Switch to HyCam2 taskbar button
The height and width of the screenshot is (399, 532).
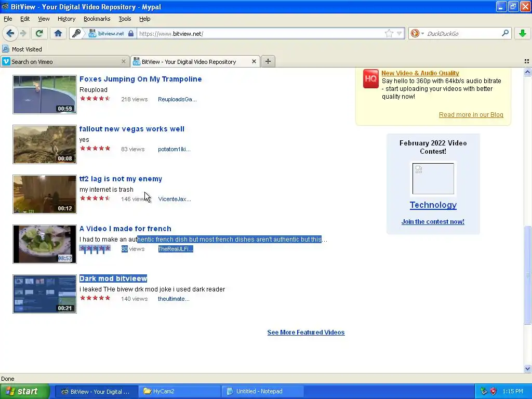(180, 392)
